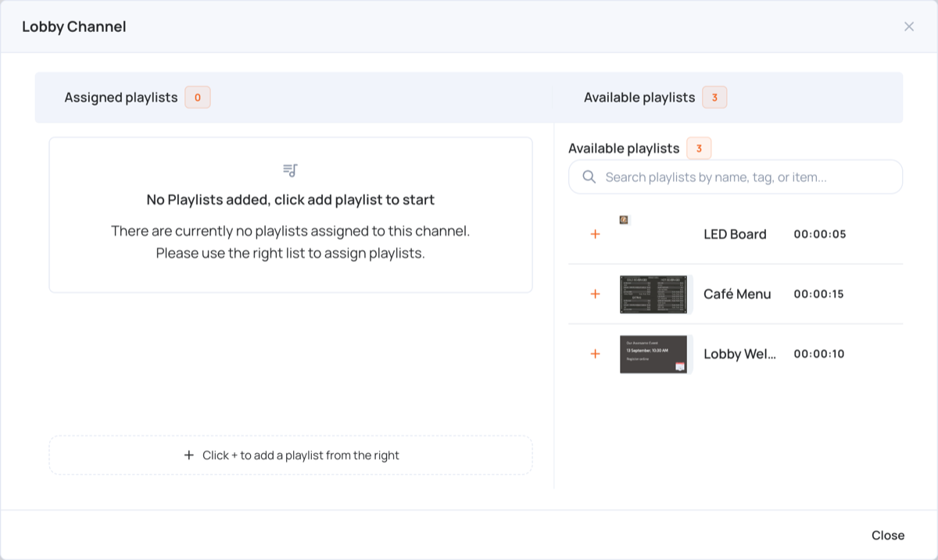Click the Close button in the footer

click(x=888, y=535)
